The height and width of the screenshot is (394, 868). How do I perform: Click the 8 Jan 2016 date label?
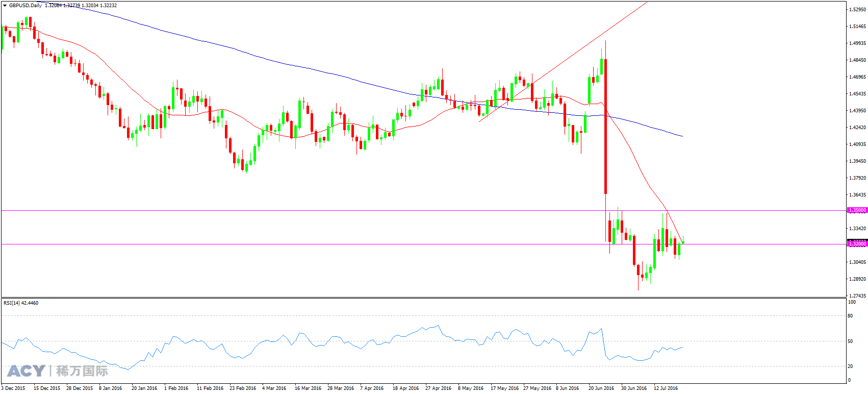pos(111,388)
